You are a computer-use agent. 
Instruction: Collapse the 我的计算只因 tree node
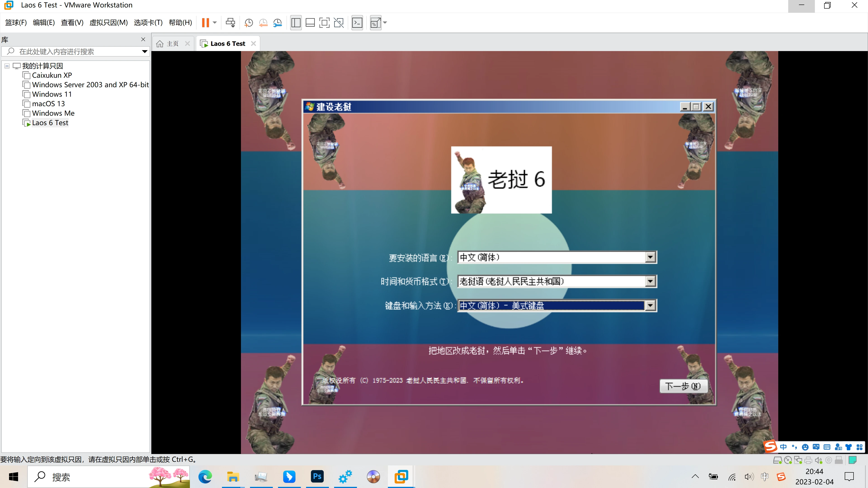7,66
